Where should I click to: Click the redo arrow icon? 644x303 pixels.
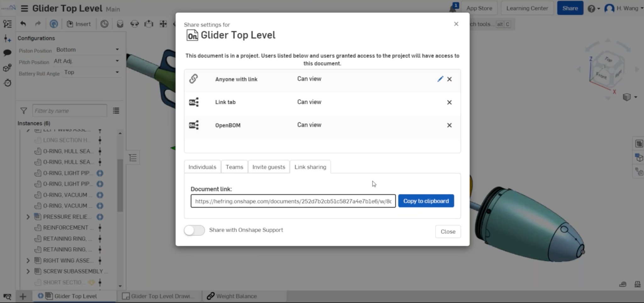tap(38, 24)
